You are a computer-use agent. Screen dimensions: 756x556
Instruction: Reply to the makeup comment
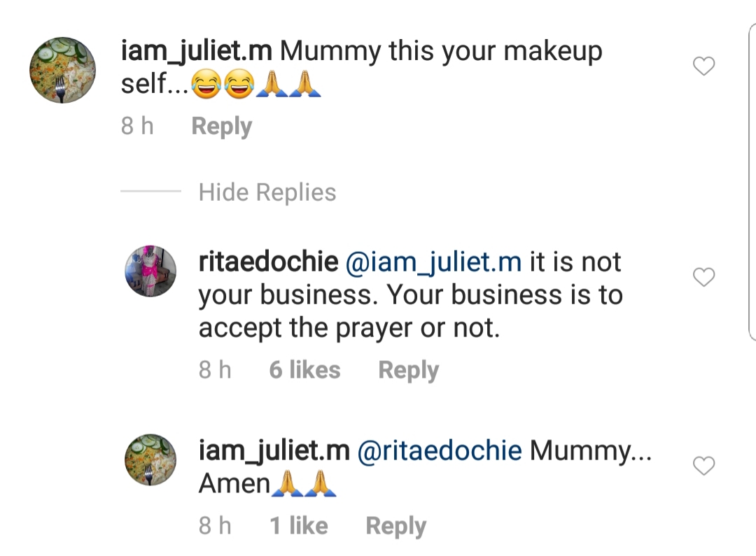[x=221, y=127]
